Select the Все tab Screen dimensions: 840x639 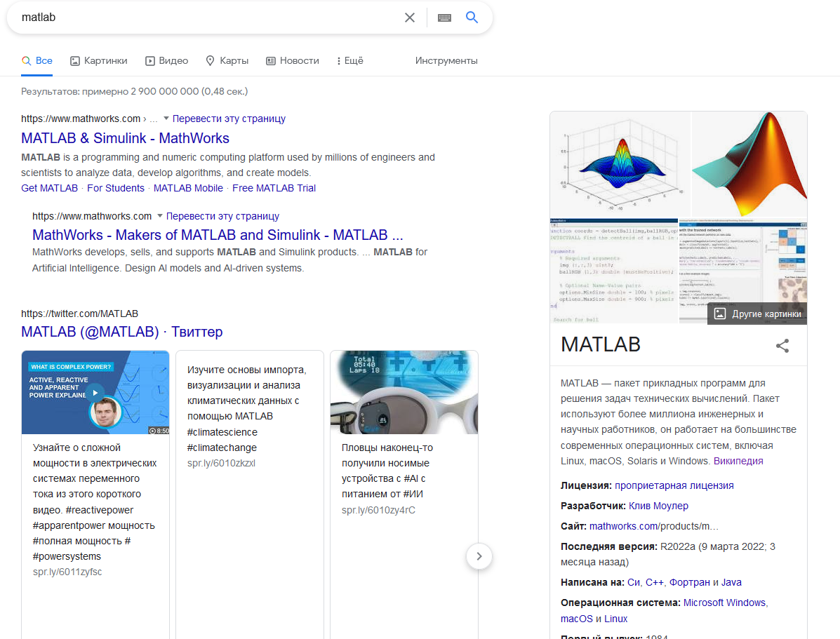point(37,61)
